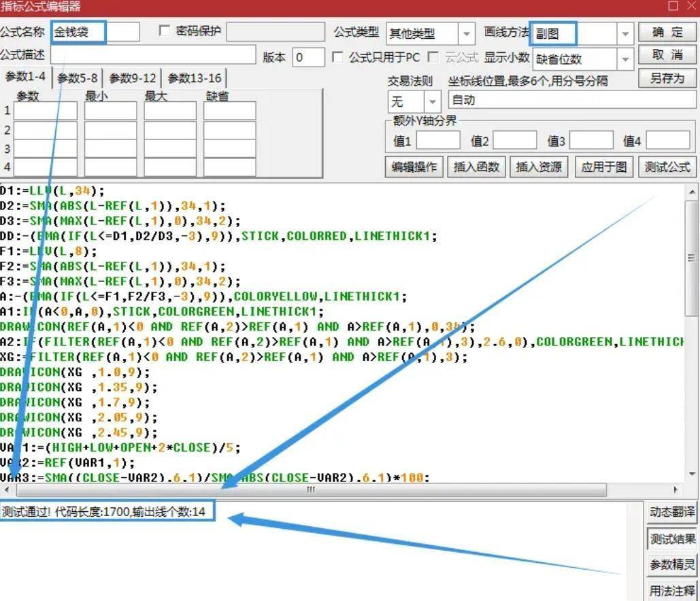The width and height of the screenshot is (700, 601).
Task: Click the horizontal scrollbar left arrow
Action: coord(7,490)
